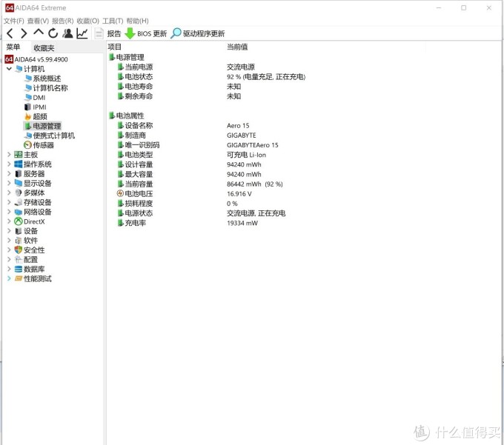Open the 文件(F) menu

coord(14,21)
